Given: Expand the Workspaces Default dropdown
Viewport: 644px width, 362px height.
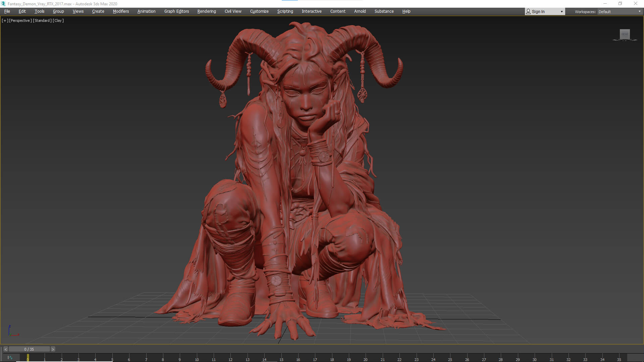Looking at the screenshot, I should pos(620,12).
